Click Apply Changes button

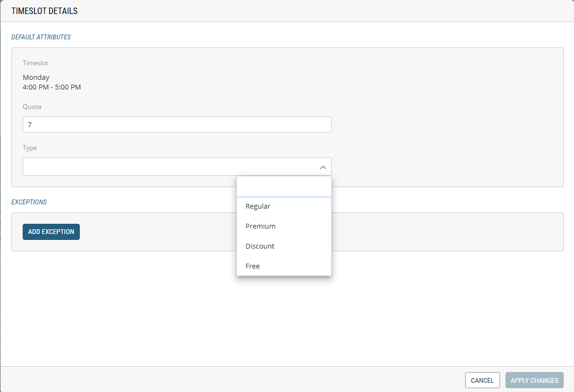[534, 380]
